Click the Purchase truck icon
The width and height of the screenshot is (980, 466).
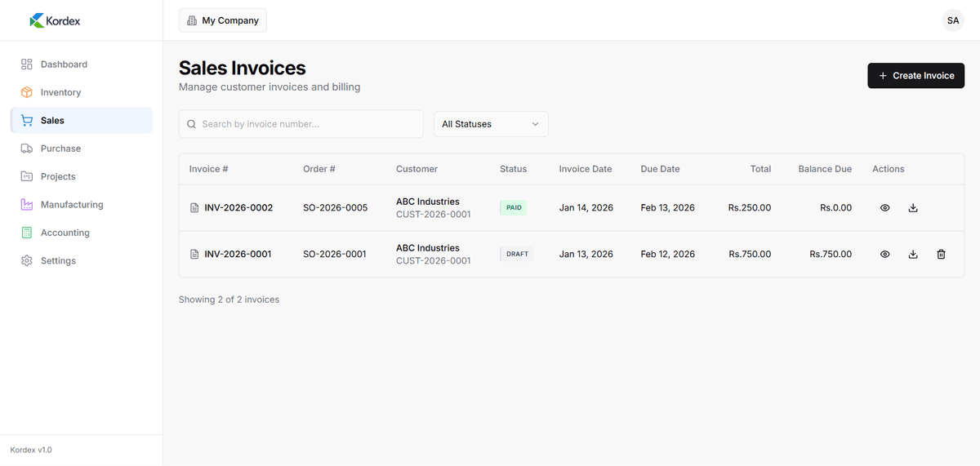click(27, 149)
